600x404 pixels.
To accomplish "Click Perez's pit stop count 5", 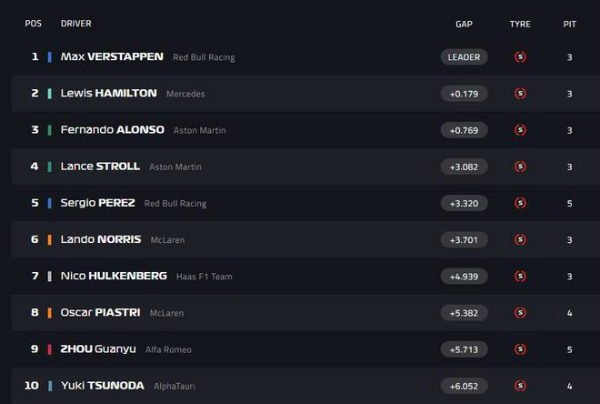I will click(x=569, y=204).
